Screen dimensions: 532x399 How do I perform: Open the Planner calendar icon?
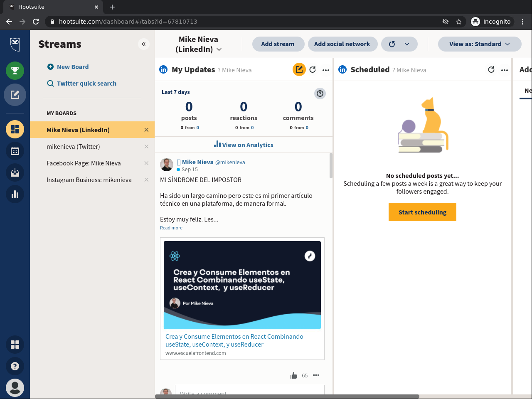point(15,151)
